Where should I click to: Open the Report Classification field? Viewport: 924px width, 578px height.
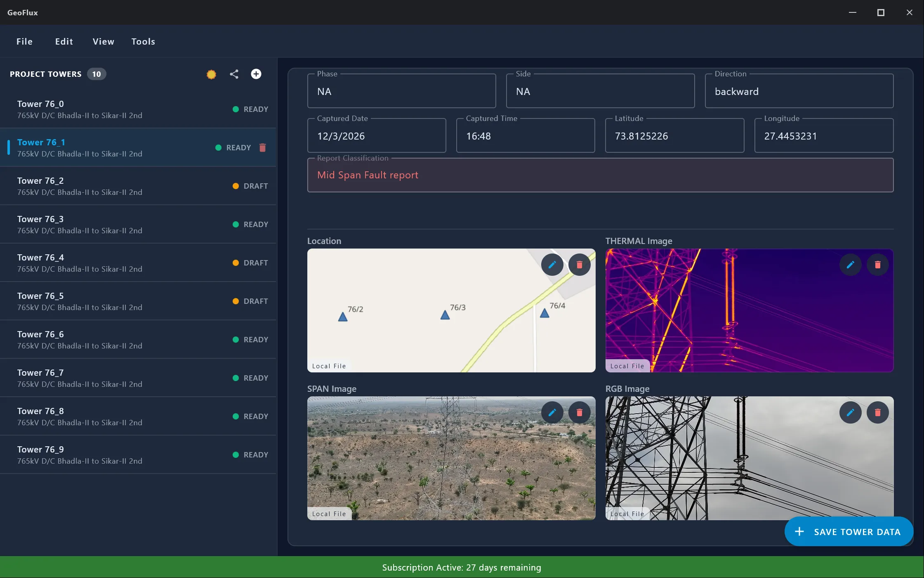[600, 175]
